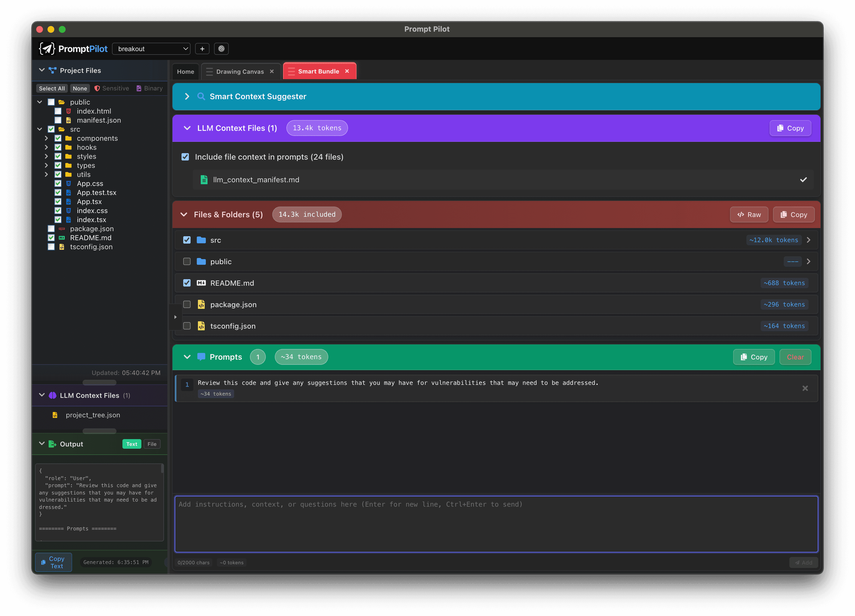The width and height of the screenshot is (855, 616).
Task: Switch to the Home tab
Action: (x=185, y=71)
